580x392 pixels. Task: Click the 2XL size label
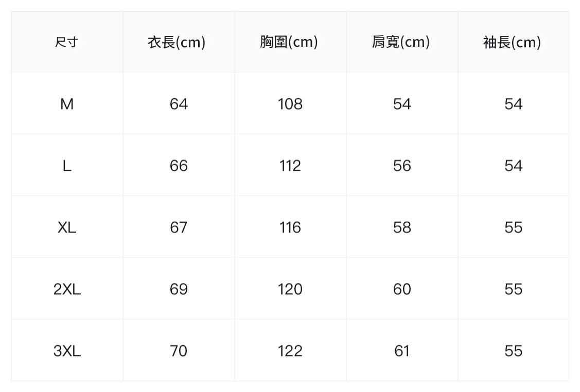(67, 289)
